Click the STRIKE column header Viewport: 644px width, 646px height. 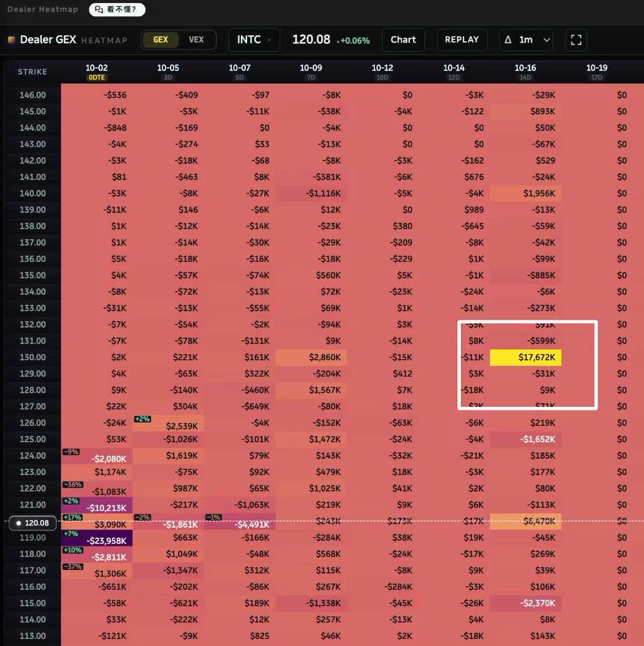coord(32,72)
